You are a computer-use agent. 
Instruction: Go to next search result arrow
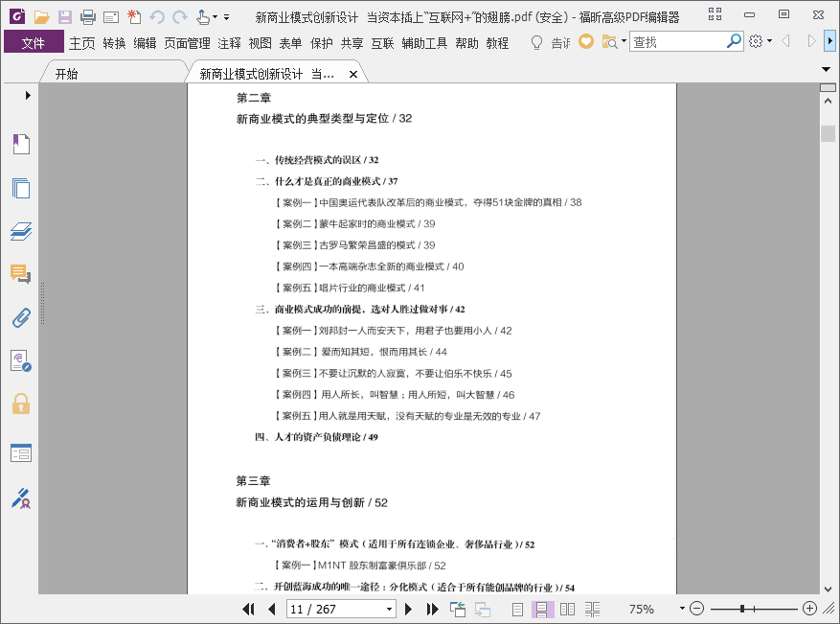pyautogui.click(x=811, y=41)
